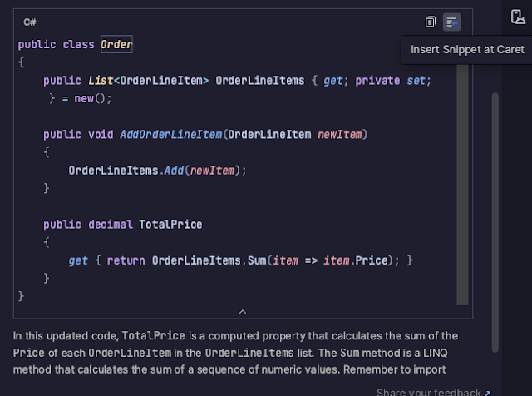
Task: Click 'decimal' type keyword
Action: coord(111,225)
